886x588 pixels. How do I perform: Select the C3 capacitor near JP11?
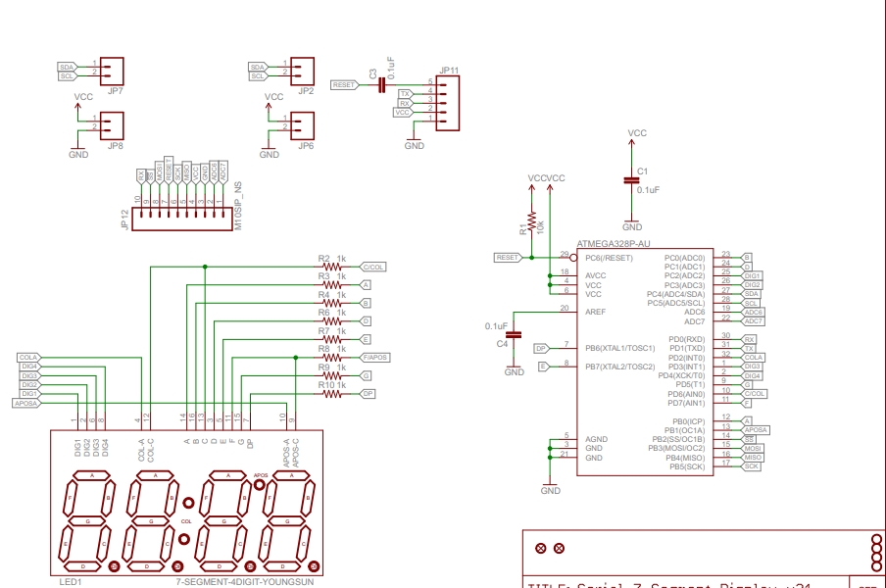[x=381, y=85]
